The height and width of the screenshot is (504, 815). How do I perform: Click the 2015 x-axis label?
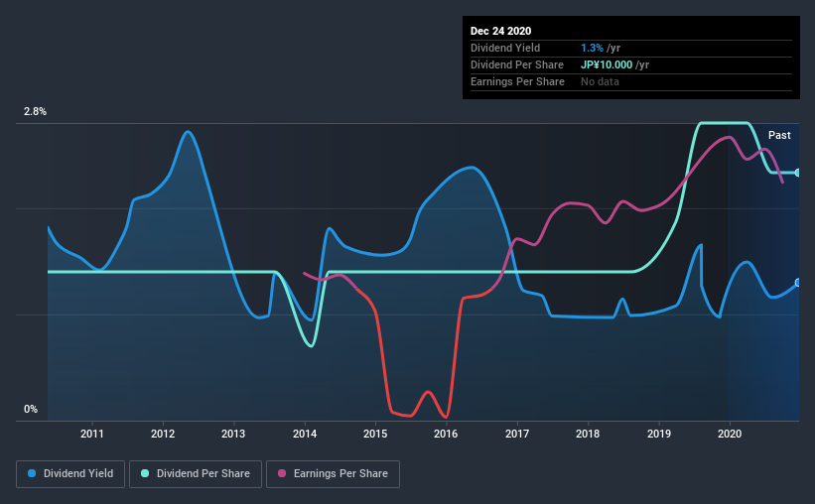375,434
